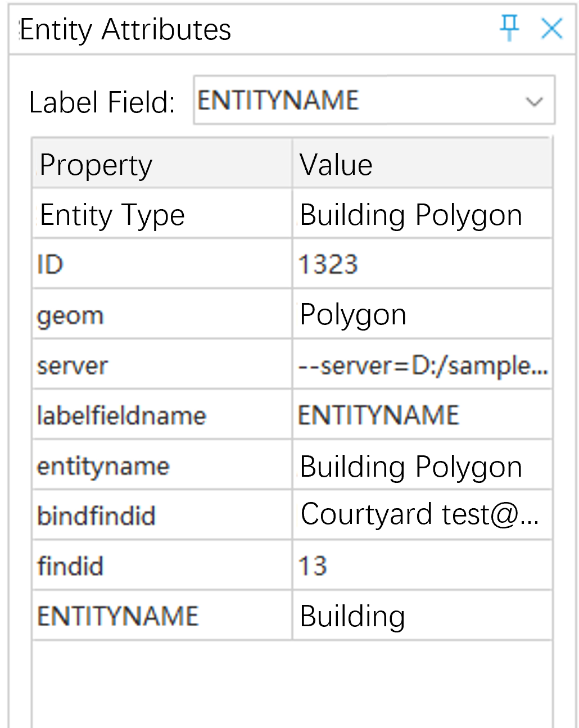This screenshot has height=728, width=579.
Task: Pin the Entity Attributes panel
Action: point(509,28)
